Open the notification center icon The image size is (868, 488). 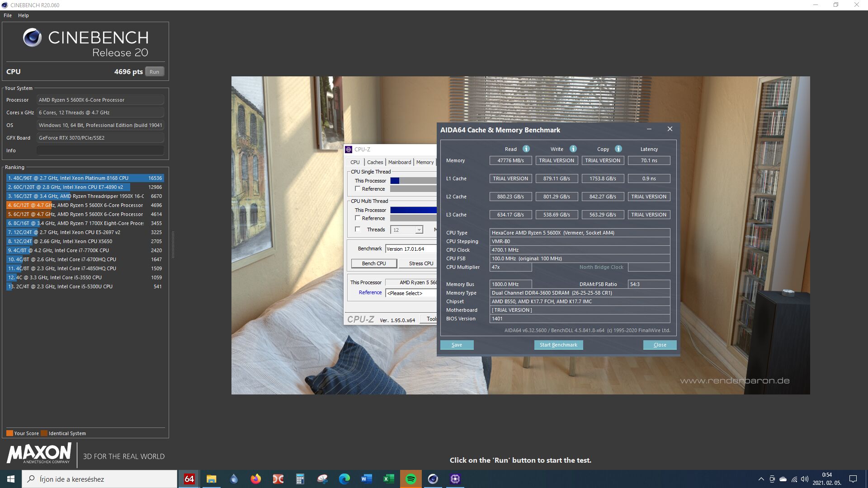tap(853, 479)
